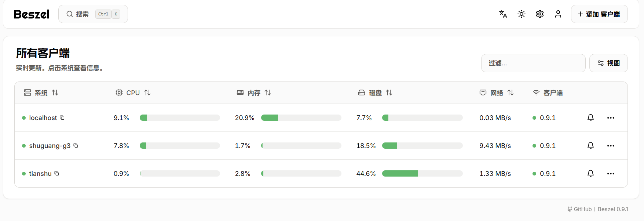Copy the tianshu hostname icon
This screenshot has height=221, width=644.
point(57,174)
